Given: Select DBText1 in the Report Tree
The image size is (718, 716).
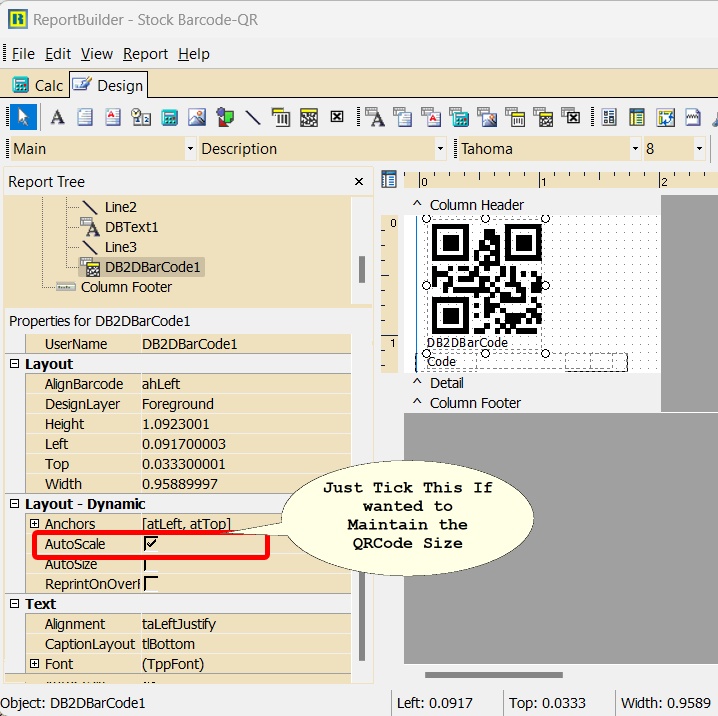Looking at the screenshot, I should pos(131,227).
